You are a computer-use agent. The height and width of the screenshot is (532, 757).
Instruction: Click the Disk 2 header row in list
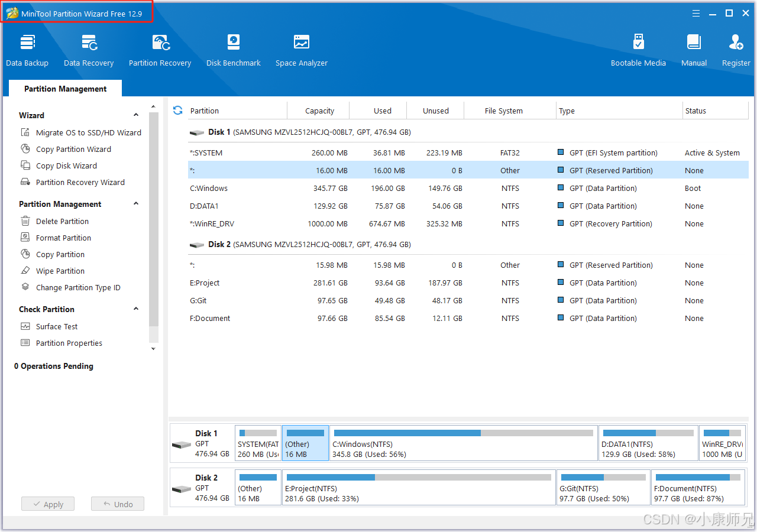[468, 244]
